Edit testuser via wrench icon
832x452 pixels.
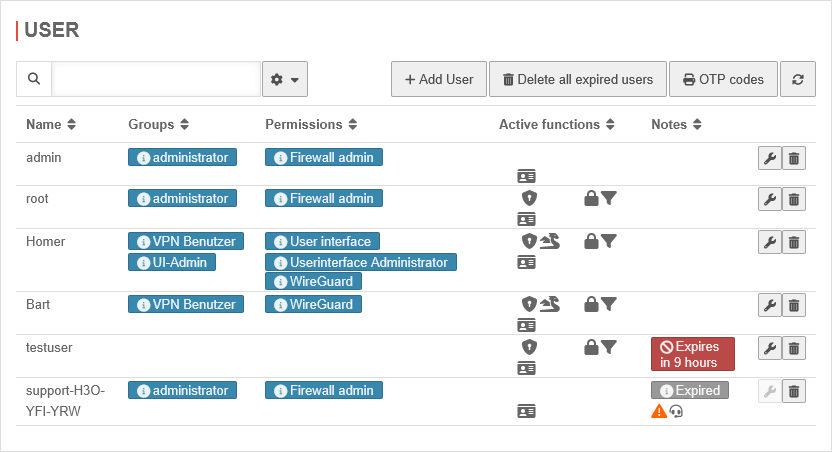pyautogui.click(x=769, y=348)
